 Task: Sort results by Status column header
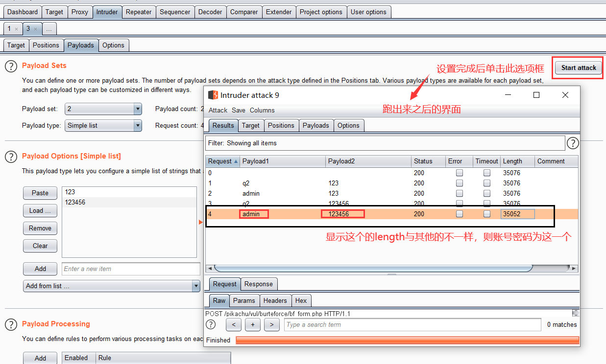click(428, 161)
